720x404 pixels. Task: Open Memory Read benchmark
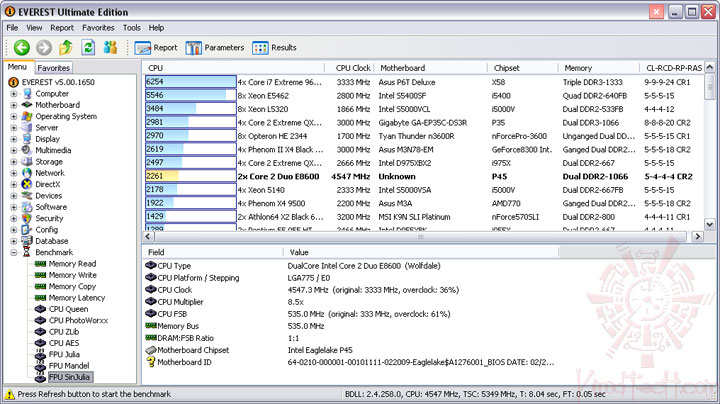click(x=73, y=264)
